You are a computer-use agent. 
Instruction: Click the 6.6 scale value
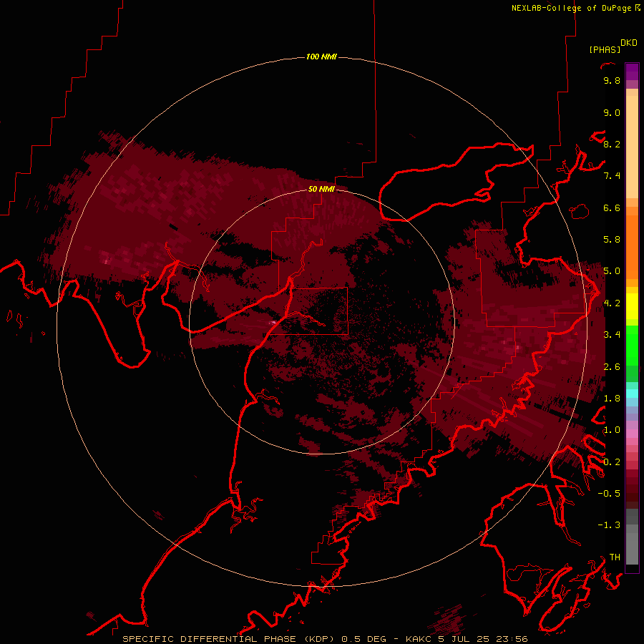click(612, 208)
